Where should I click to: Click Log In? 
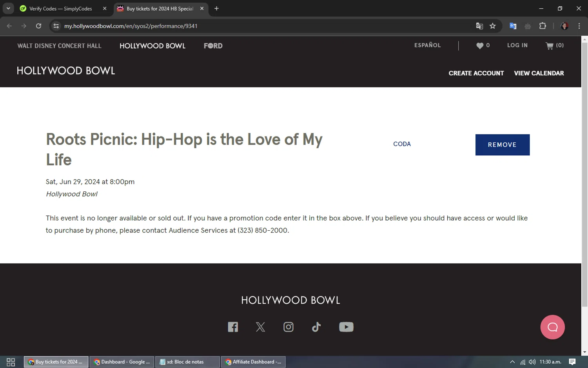pos(517,46)
